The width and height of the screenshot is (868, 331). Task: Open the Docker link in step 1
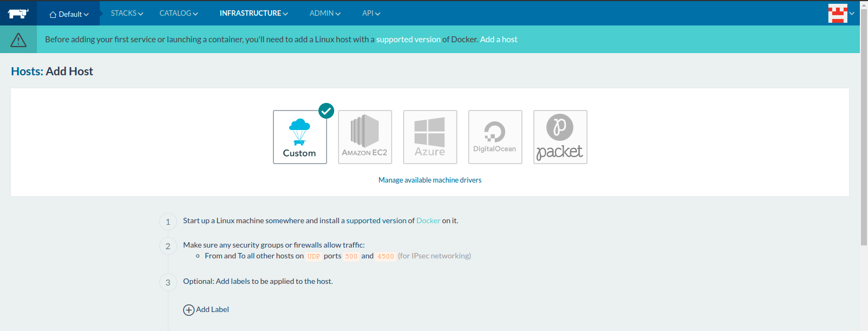pyautogui.click(x=428, y=220)
